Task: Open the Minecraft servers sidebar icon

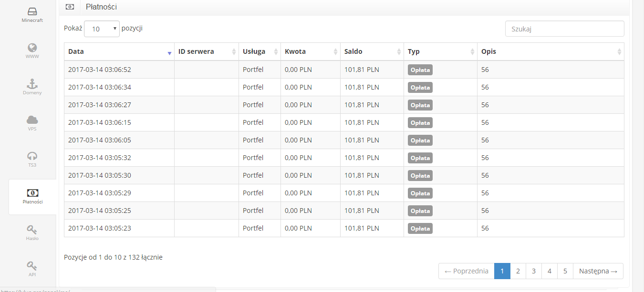Action: 32,11
